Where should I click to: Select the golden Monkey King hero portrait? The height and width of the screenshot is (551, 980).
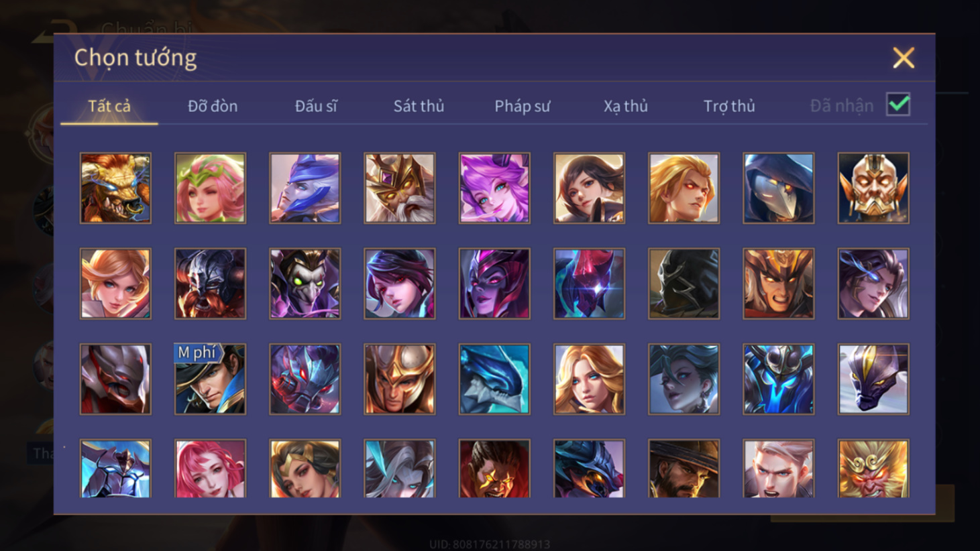tap(873, 469)
